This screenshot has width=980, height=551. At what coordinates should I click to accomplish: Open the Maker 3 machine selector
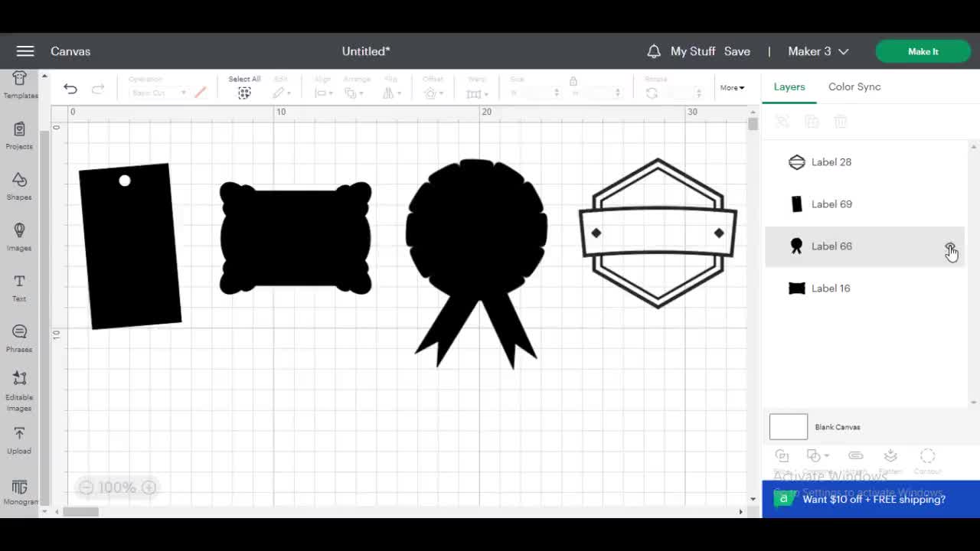coord(818,51)
